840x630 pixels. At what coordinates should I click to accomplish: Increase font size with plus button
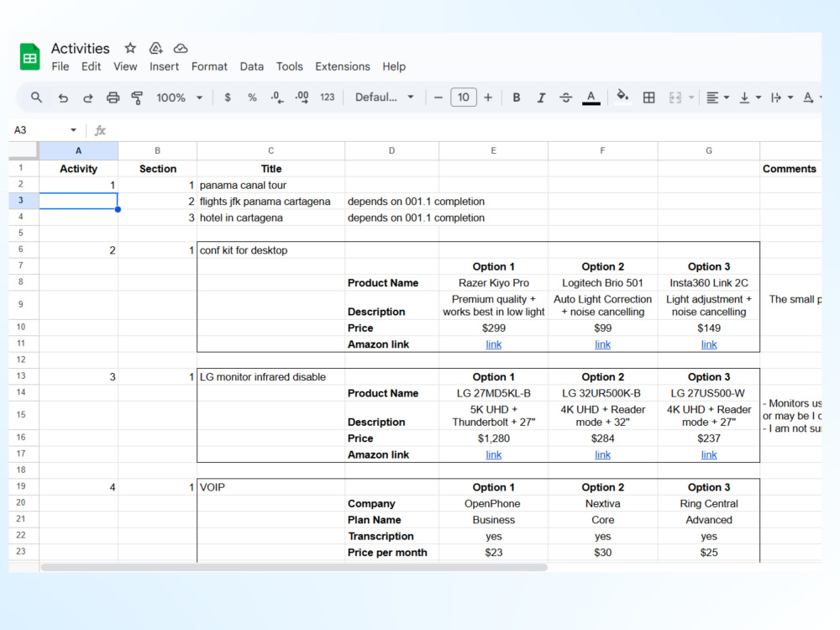pyautogui.click(x=488, y=97)
